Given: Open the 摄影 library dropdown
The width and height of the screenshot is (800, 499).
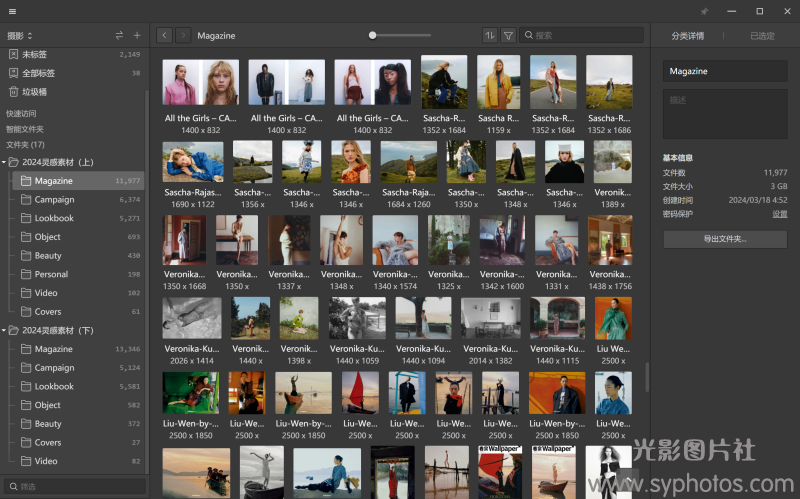Looking at the screenshot, I should 20,35.
